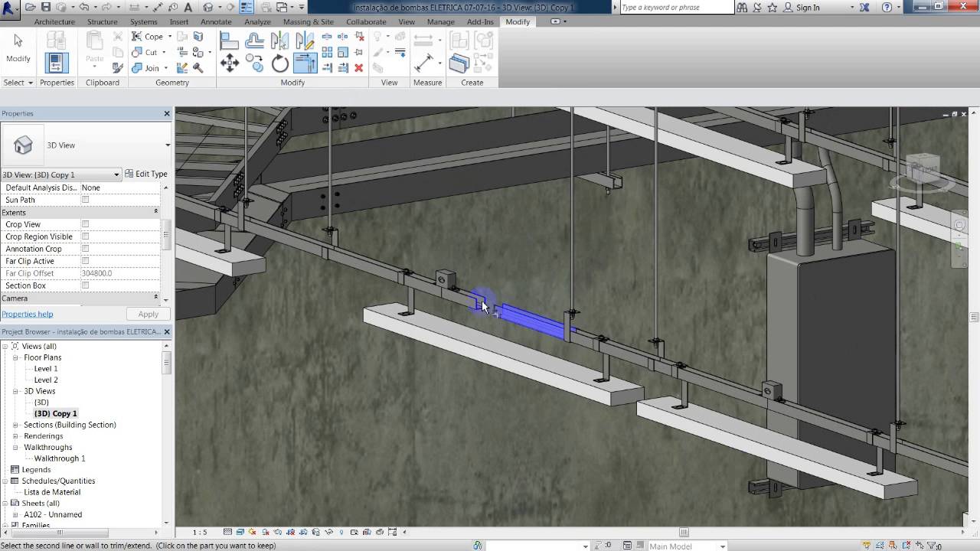The image size is (980, 551).
Task: Click the Save icon in quick access toolbar
Action: coord(46,7)
